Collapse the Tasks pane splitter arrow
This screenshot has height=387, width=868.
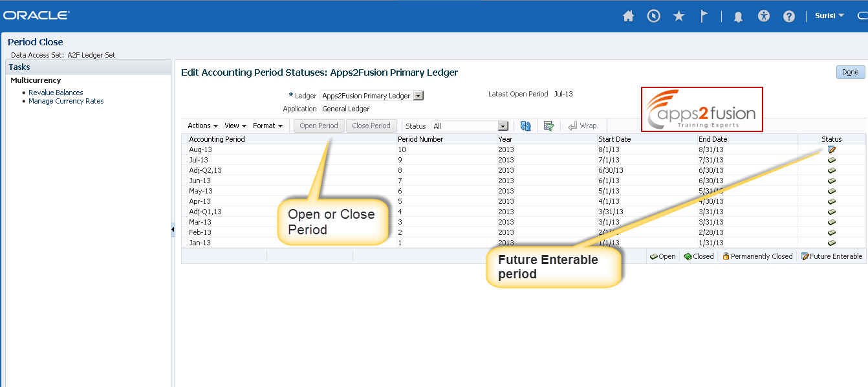[173, 229]
